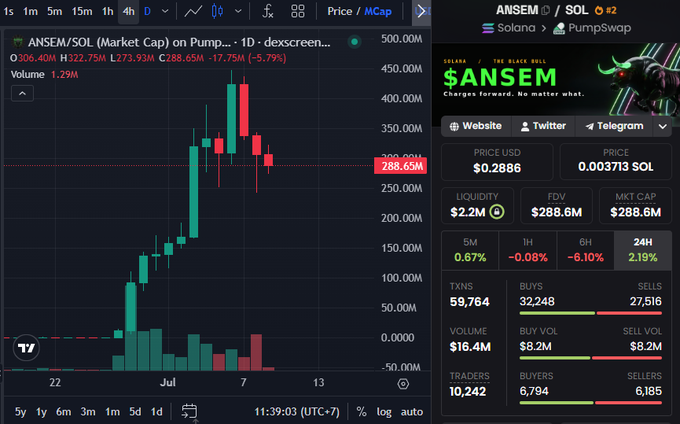Open the indicators fx icon

268,11
